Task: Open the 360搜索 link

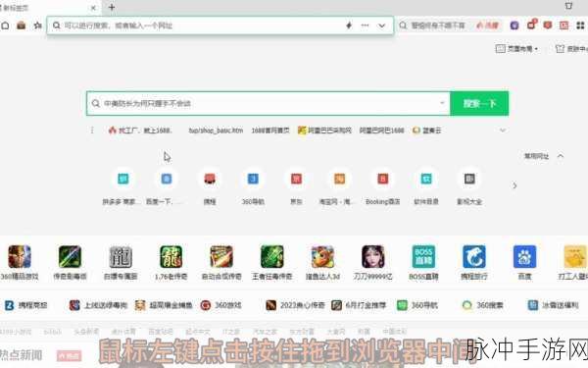Action: tap(482, 305)
